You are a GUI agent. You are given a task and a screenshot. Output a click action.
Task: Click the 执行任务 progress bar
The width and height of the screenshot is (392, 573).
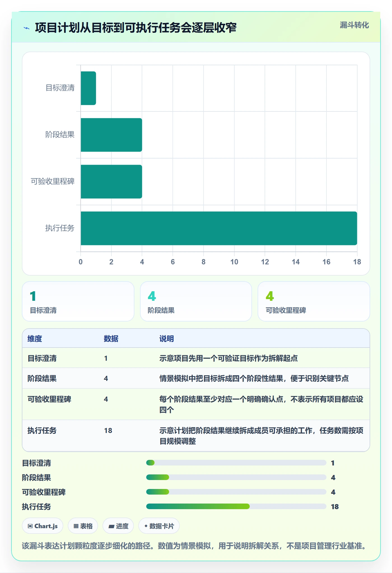[236, 506]
